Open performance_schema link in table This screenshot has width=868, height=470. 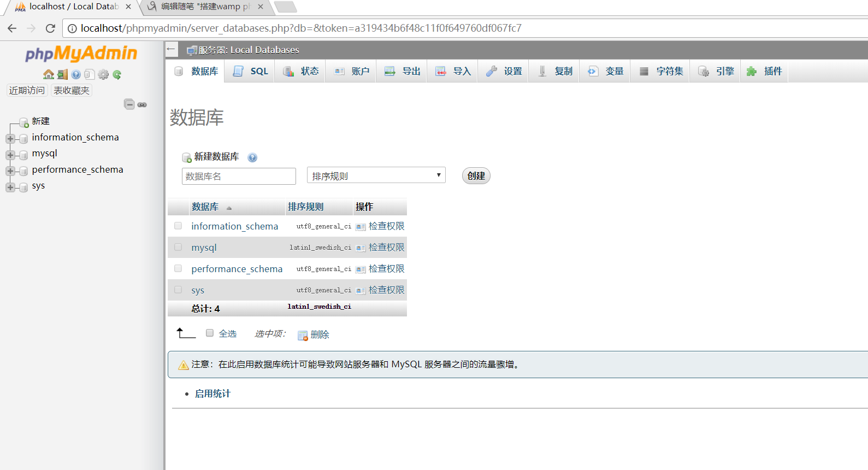(237, 269)
